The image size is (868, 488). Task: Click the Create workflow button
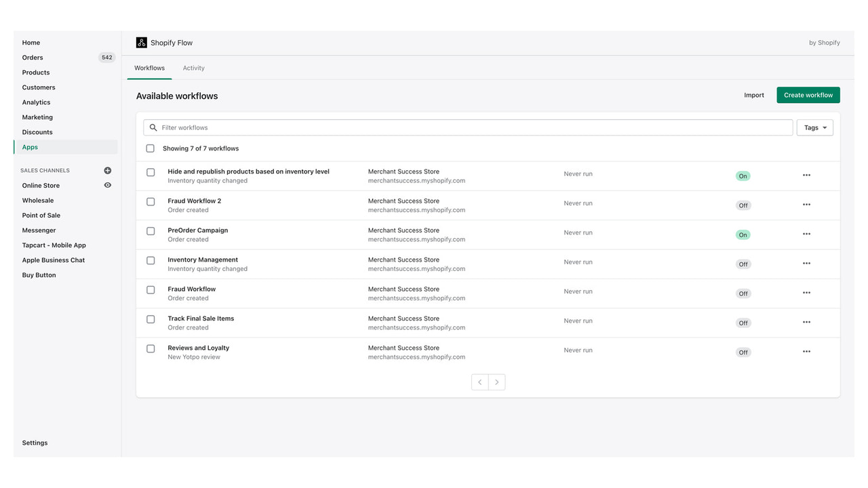click(x=808, y=95)
